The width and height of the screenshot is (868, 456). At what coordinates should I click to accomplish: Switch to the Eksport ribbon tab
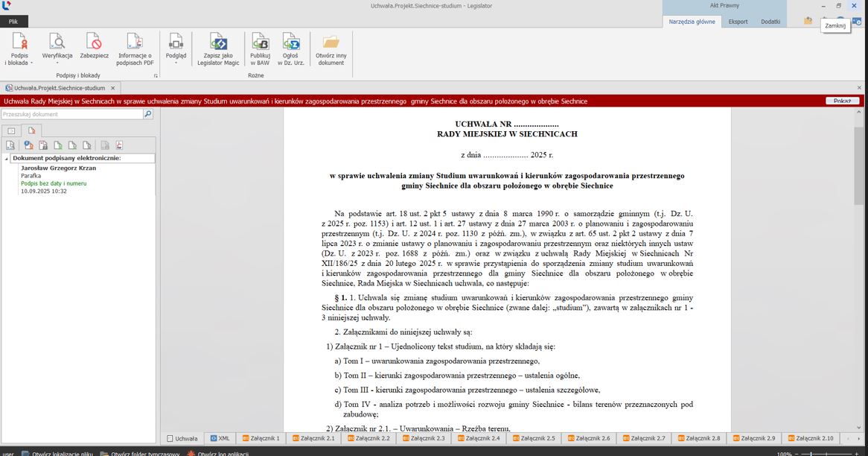tap(738, 22)
